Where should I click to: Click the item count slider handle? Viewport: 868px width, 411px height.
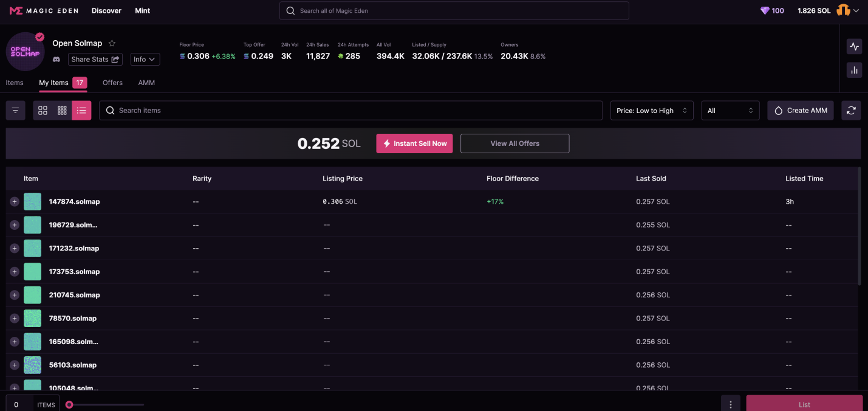(x=69, y=404)
